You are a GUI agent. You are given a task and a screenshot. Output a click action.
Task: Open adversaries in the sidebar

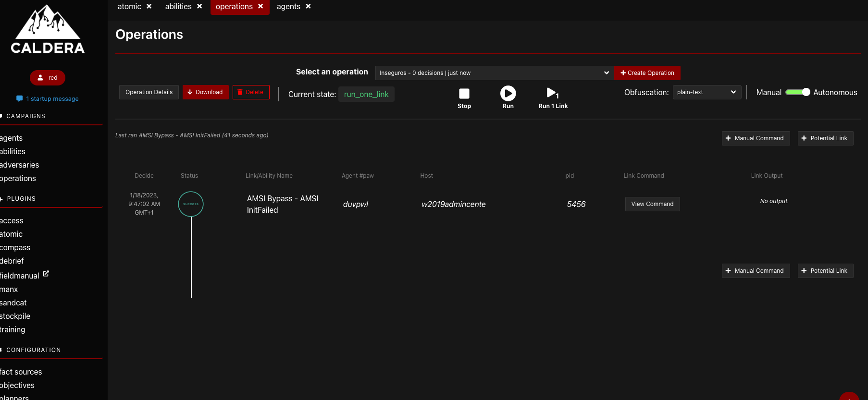(x=20, y=165)
